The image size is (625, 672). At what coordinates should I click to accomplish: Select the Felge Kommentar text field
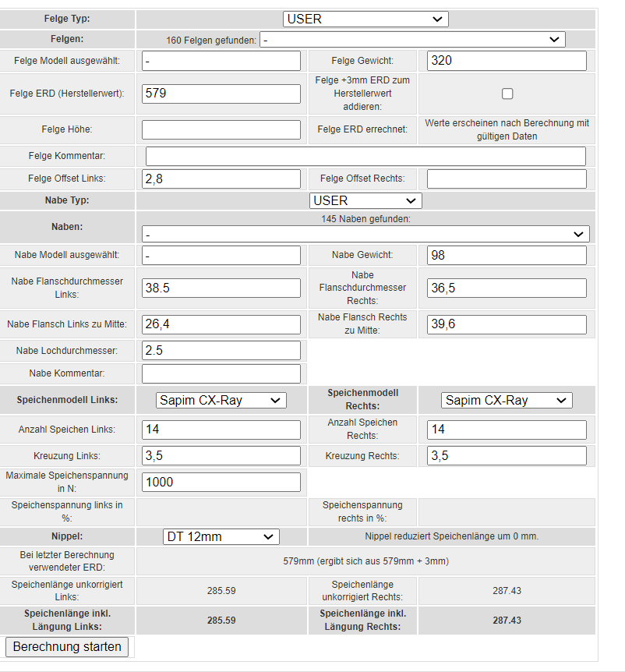tap(365, 156)
